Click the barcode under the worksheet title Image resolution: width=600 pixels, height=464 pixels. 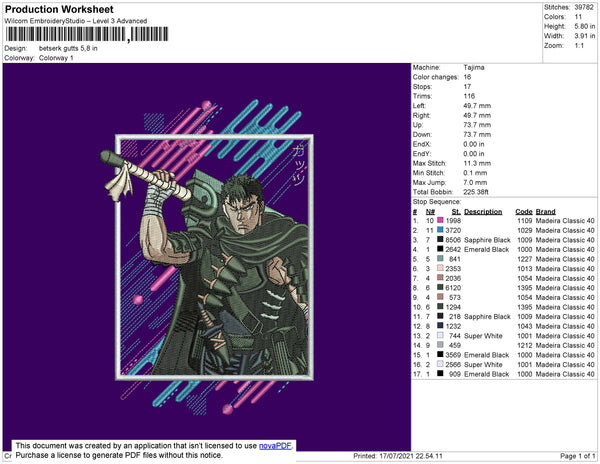pyautogui.click(x=87, y=34)
